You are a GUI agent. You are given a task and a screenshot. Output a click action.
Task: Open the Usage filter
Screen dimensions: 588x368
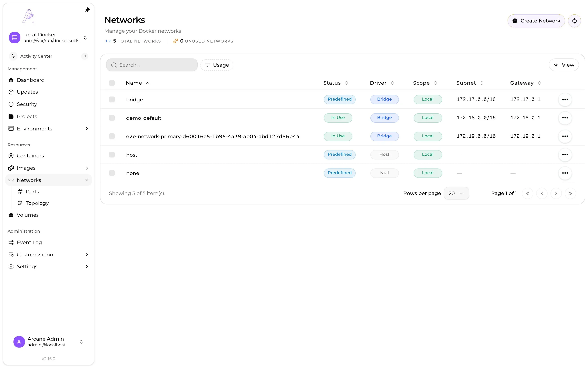pyautogui.click(x=217, y=65)
